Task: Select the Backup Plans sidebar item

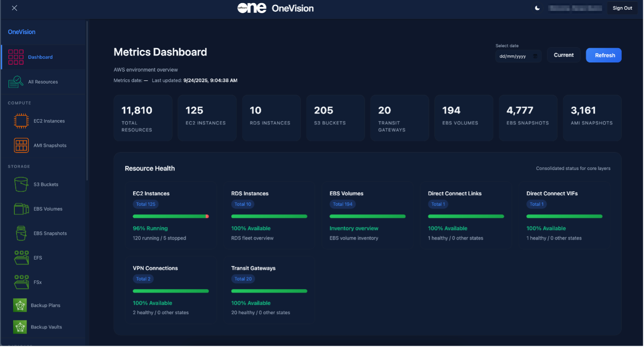Action: [45, 305]
